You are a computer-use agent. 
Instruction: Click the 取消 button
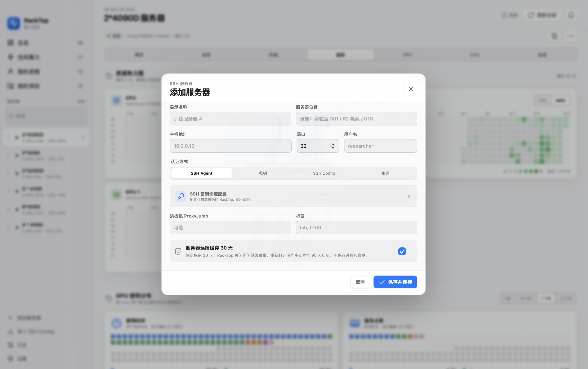[360, 282]
